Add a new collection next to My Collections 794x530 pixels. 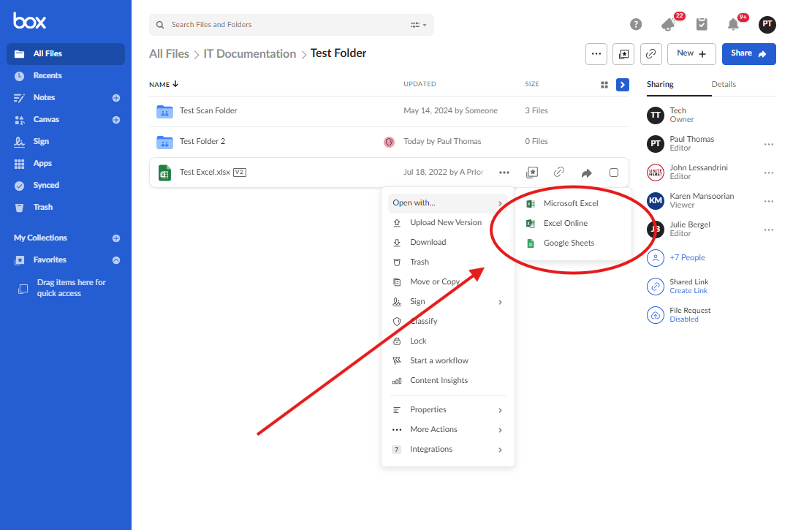pyautogui.click(x=116, y=238)
